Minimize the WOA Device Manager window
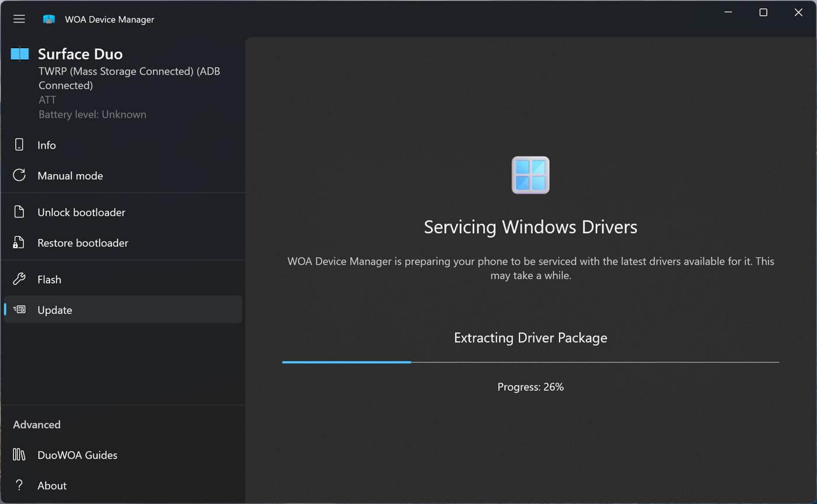817x504 pixels. pos(728,12)
